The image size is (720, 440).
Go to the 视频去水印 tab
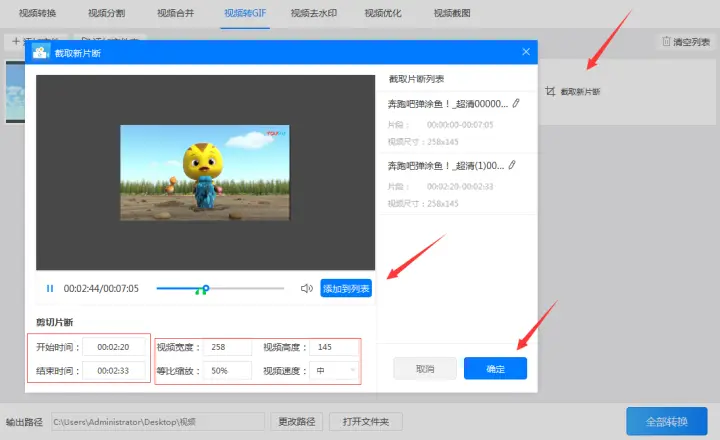point(314,13)
